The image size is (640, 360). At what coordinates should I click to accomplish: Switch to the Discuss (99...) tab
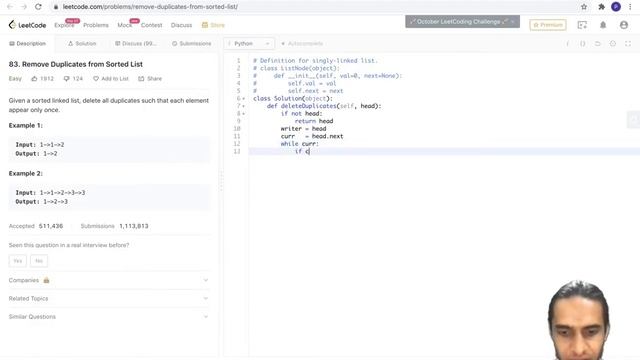136,43
